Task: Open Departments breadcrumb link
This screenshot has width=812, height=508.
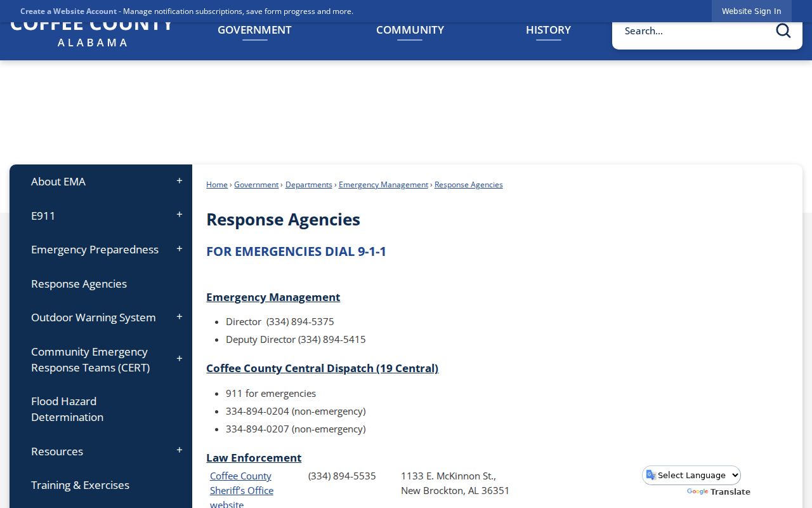Action: tap(309, 185)
